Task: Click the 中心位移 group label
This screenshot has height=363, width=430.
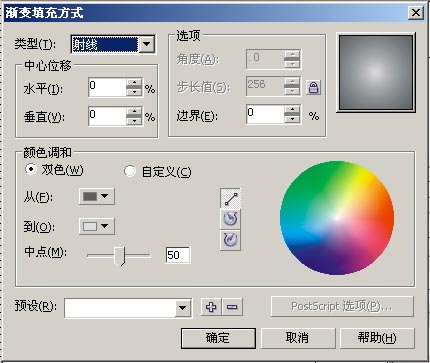Action: 48,66
